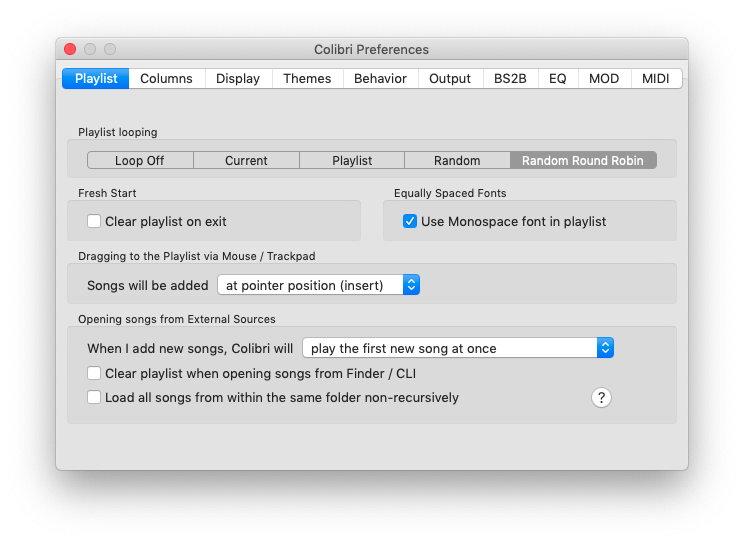Switch to the Playlist tab
The image size is (744, 544).
(96, 78)
